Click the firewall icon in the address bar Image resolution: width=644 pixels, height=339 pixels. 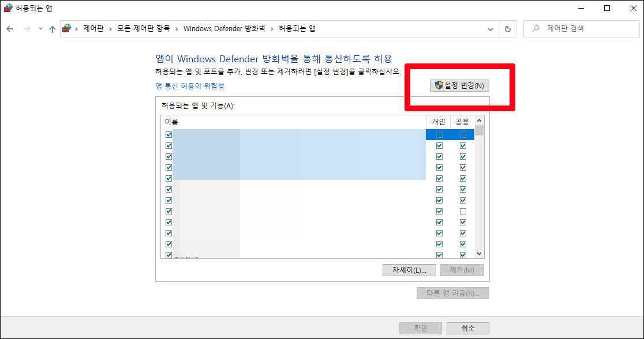(66, 28)
